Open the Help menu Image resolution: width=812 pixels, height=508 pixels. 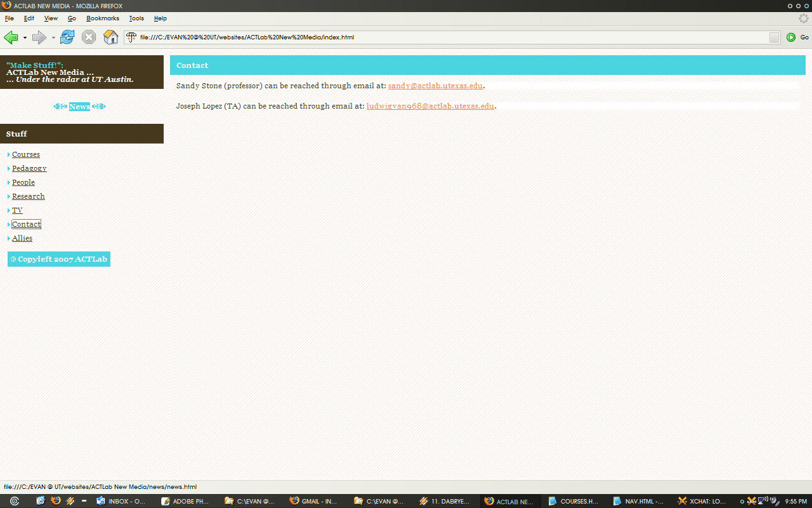coord(160,18)
